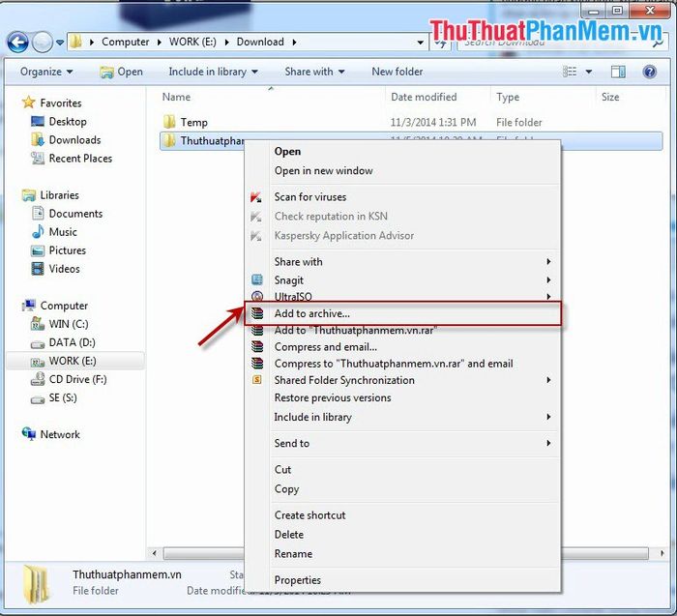Open the Organize menu
Image resolution: width=677 pixels, height=616 pixels.
click(46, 72)
